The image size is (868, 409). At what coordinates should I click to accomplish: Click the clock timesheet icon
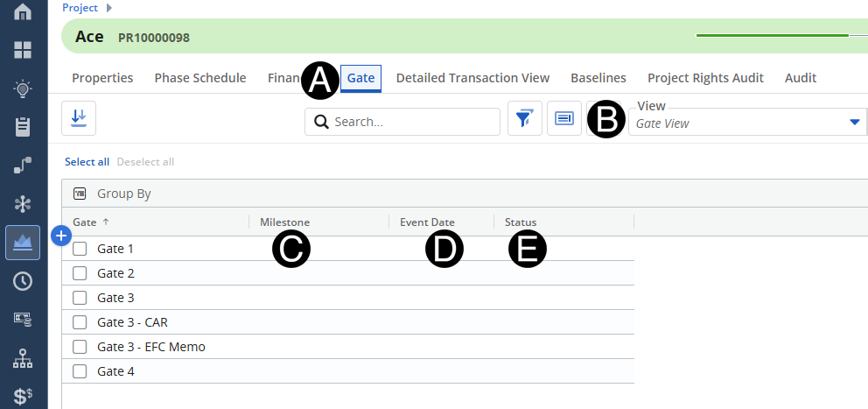(x=23, y=281)
